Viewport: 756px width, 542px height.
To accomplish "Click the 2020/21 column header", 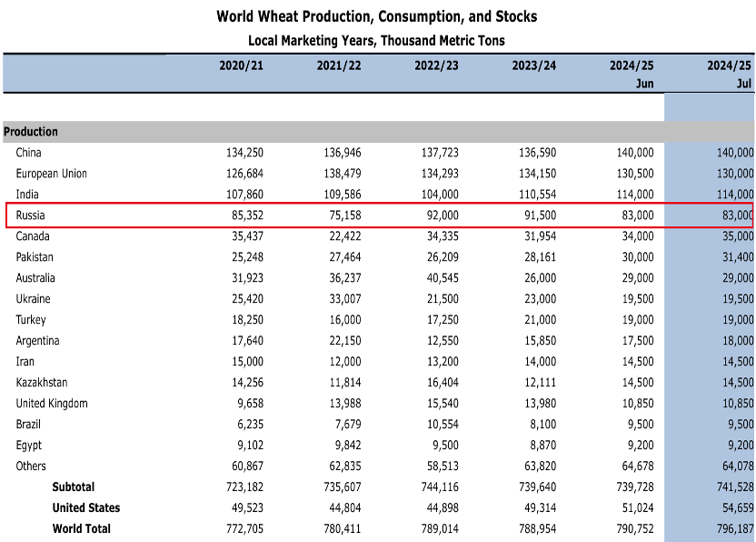I will 241,65.
